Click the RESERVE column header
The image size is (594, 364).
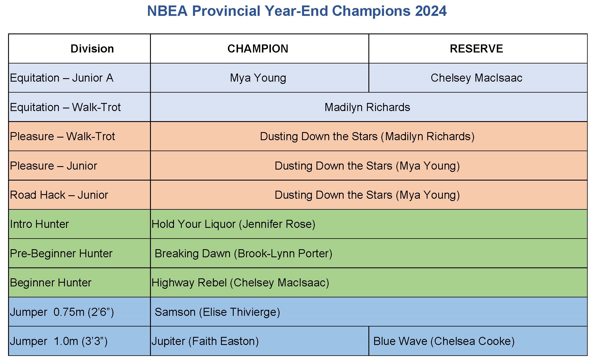click(476, 49)
